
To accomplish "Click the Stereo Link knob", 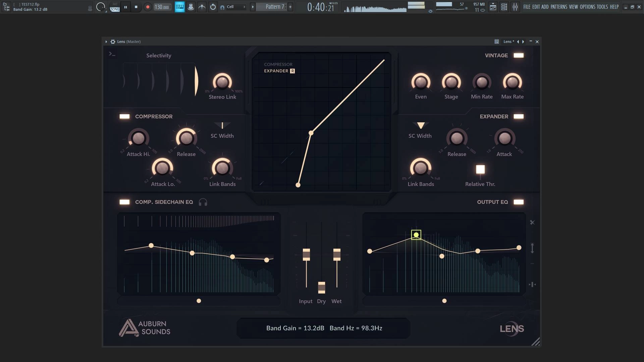I will pos(222,82).
